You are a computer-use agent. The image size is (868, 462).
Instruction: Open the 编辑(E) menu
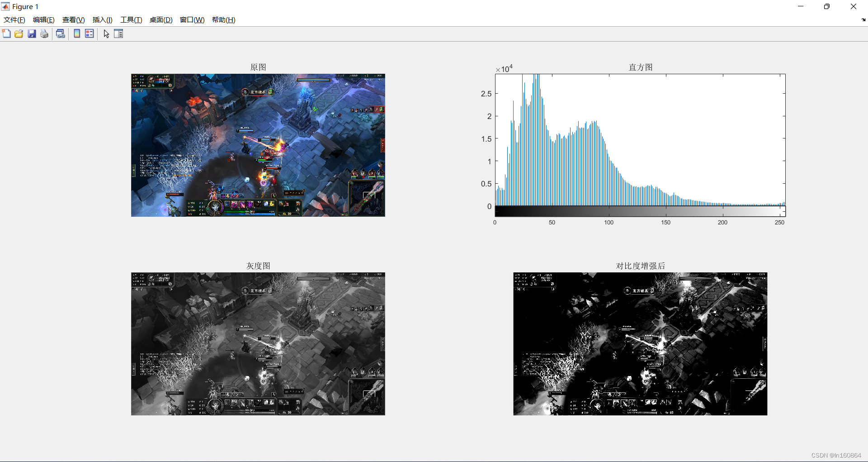point(44,19)
